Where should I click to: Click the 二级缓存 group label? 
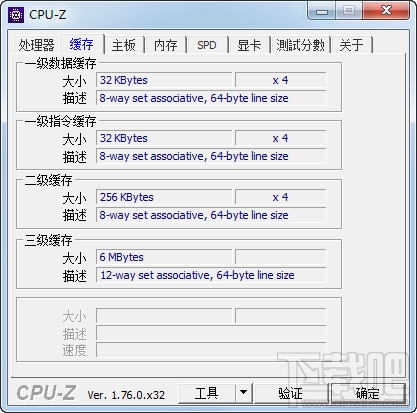48,180
